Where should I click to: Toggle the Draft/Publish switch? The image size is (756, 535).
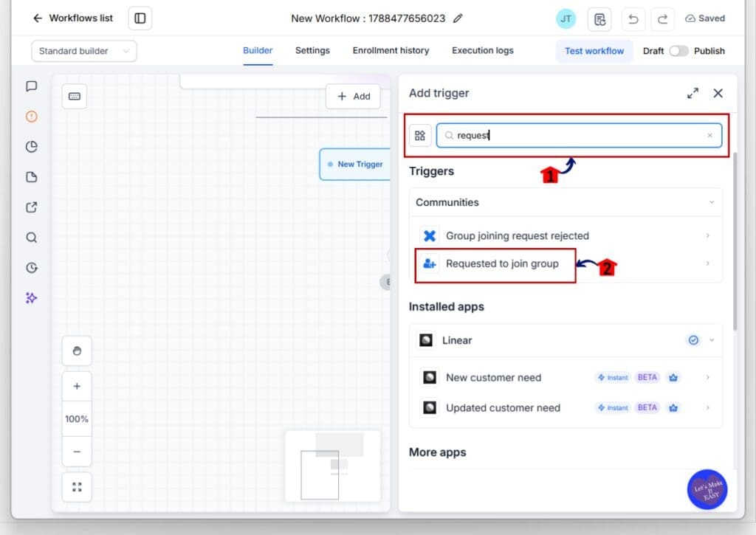coord(678,51)
